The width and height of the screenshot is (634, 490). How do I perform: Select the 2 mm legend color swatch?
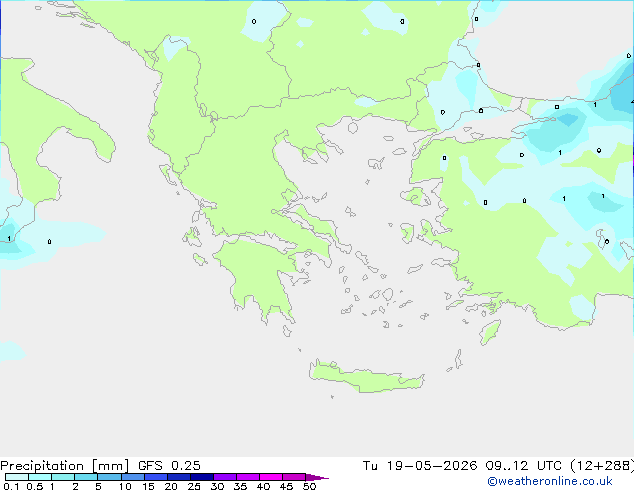tap(86, 477)
